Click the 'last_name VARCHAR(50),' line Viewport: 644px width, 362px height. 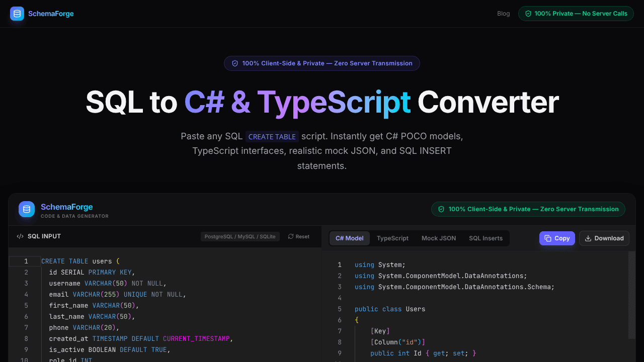point(92,317)
